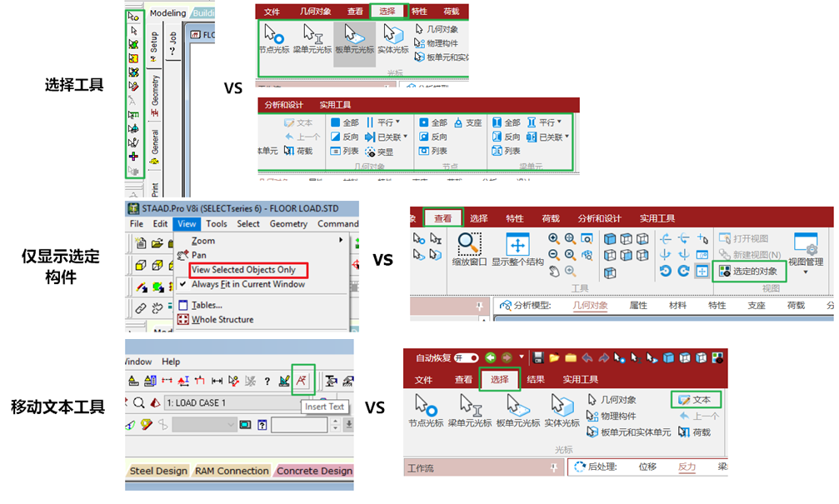Click the empty input field beside the stepper
This screenshot has height=504, width=839.
click(299, 425)
